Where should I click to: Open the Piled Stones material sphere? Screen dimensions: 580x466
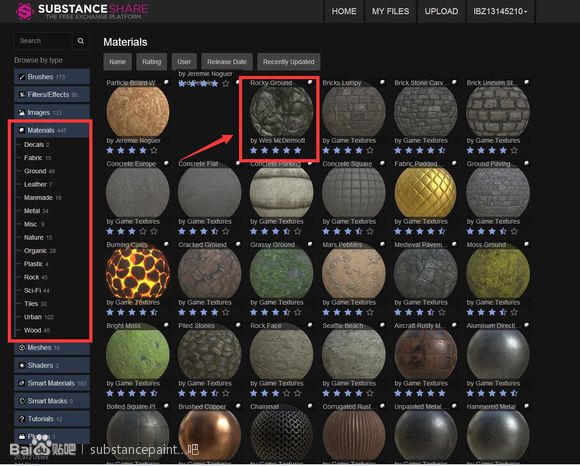(210, 354)
